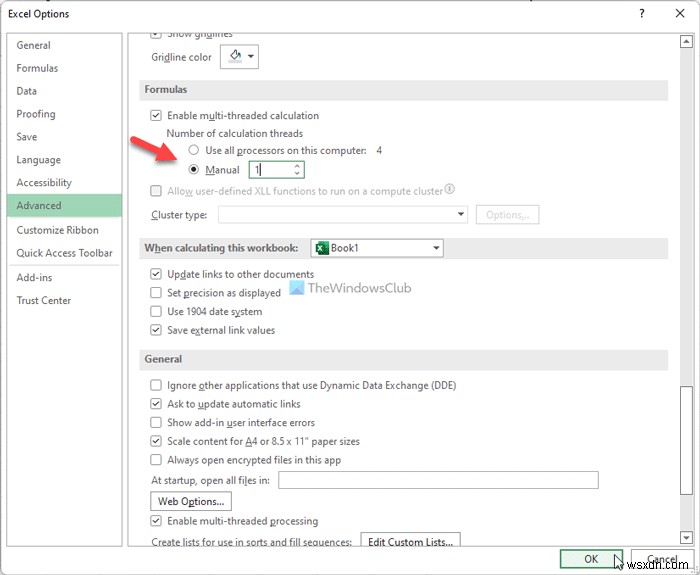The width and height of the screenshot is (700, 575).
Task: Enable Use 1904 date system
Action: [155, 312]
